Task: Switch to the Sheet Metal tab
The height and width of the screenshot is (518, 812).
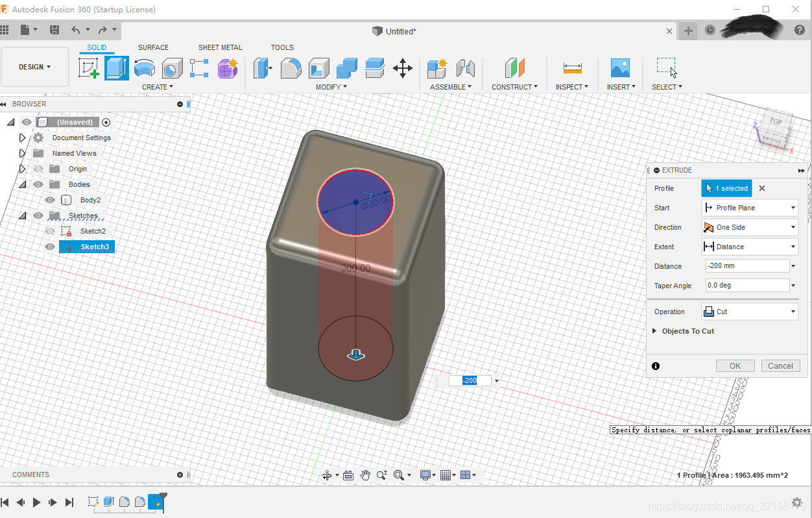Action: (220, 47)
